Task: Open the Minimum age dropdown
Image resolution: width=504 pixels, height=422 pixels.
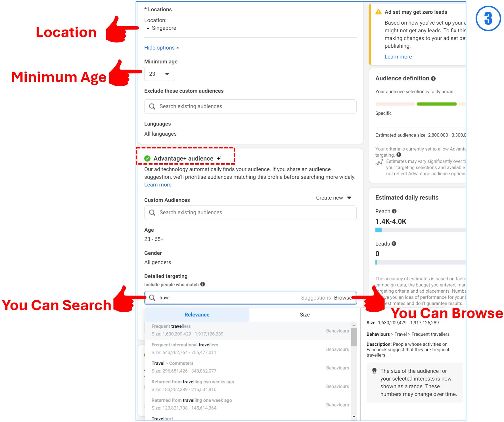Action: [x=159, y=74]
